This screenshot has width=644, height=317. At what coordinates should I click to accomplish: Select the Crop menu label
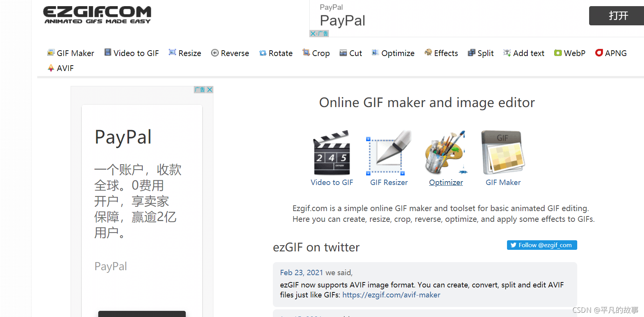point(321,53)
